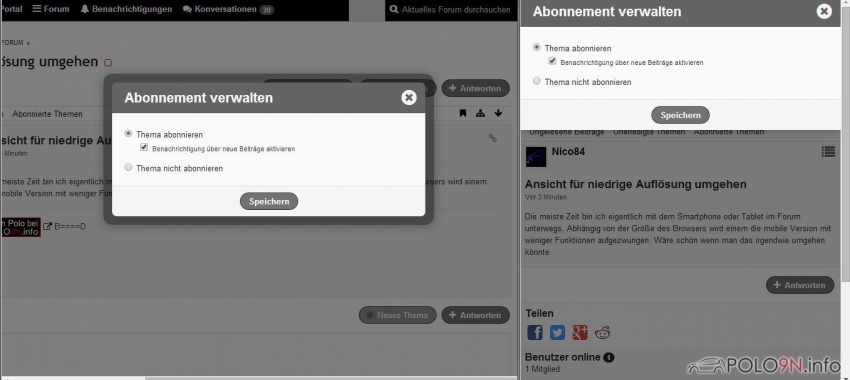
Task: Select Thema nicht abonnieren radio in desktop dialog
Action: (x=128, y=168)
